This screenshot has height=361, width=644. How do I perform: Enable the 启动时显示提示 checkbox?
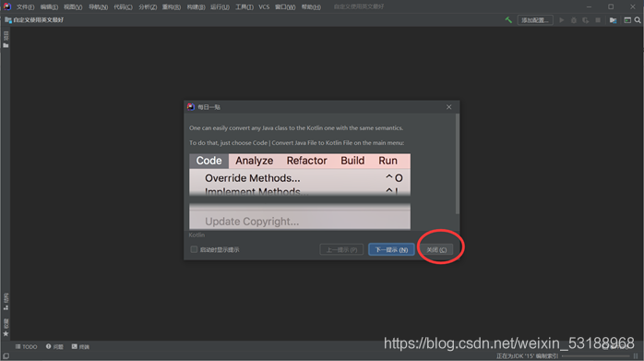click(194, 249)
